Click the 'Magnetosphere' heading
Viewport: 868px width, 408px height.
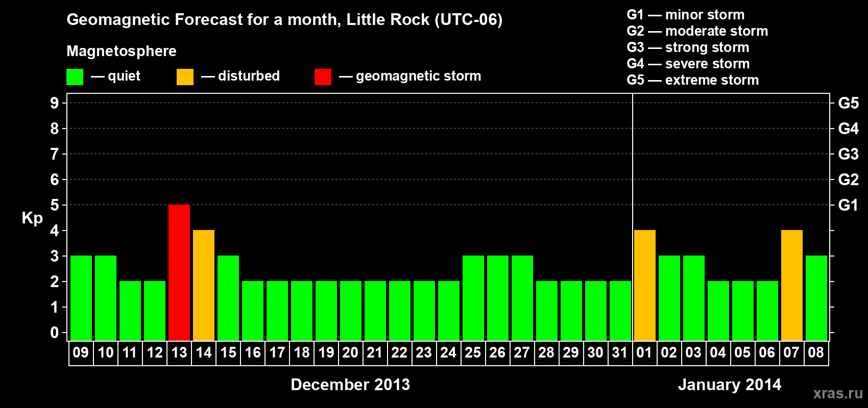click(x=122, y=51)
